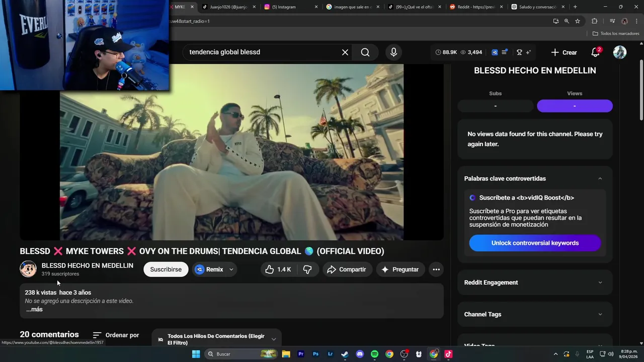The image size is (644, 362).
Task: Open the BLESSD HECHO EN MEDELLIN channel avatar
Action: click(28, 269)
